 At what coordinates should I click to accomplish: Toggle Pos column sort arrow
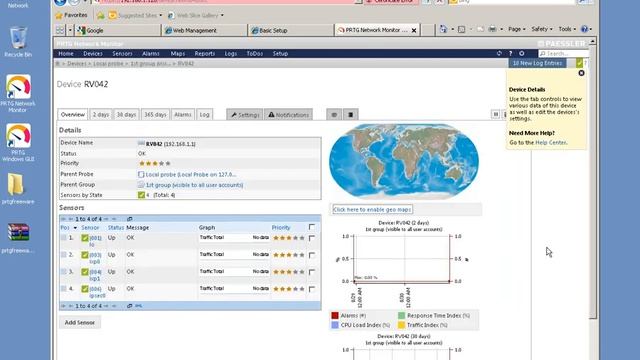pos(75,228)
